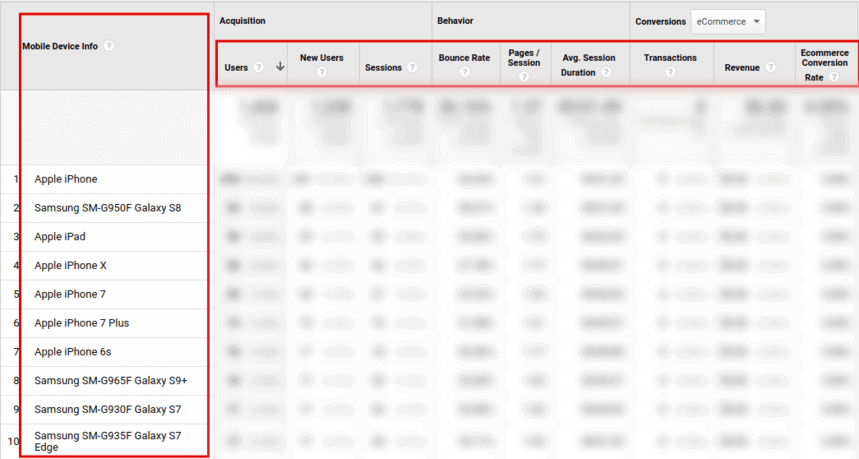Sort by Avg. Session Duration header

[x=589, y=65]
